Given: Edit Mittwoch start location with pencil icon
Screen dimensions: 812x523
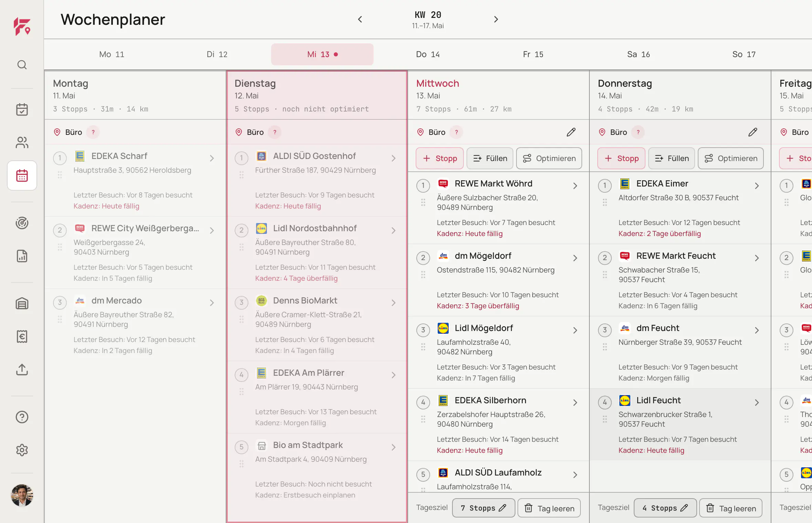Looking at the screenshot, I should click(571, 132).
